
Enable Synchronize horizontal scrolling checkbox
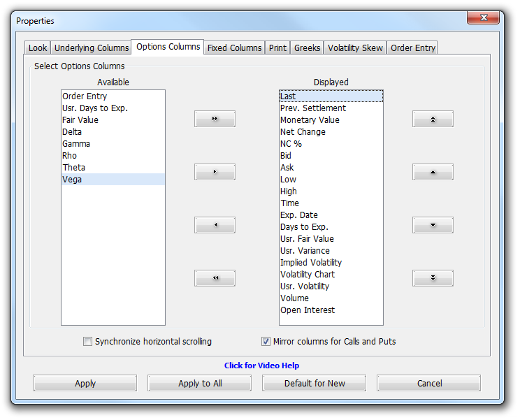(x=88, y=342)
